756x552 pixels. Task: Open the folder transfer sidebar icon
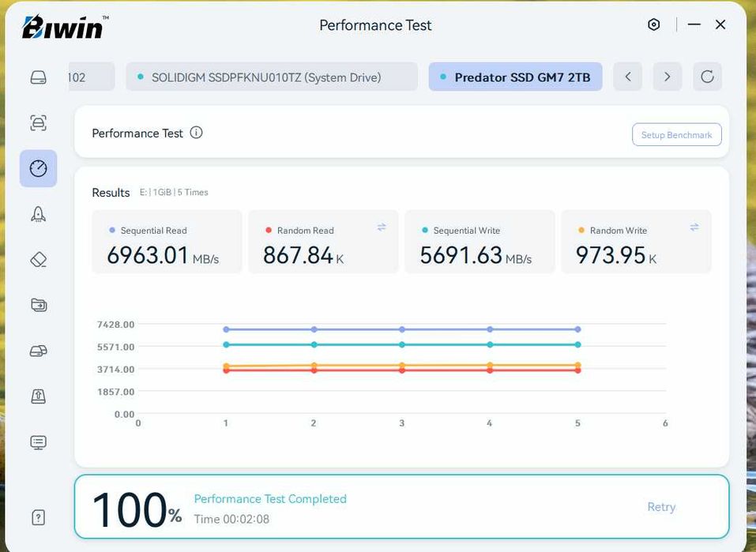pos(38,305)
